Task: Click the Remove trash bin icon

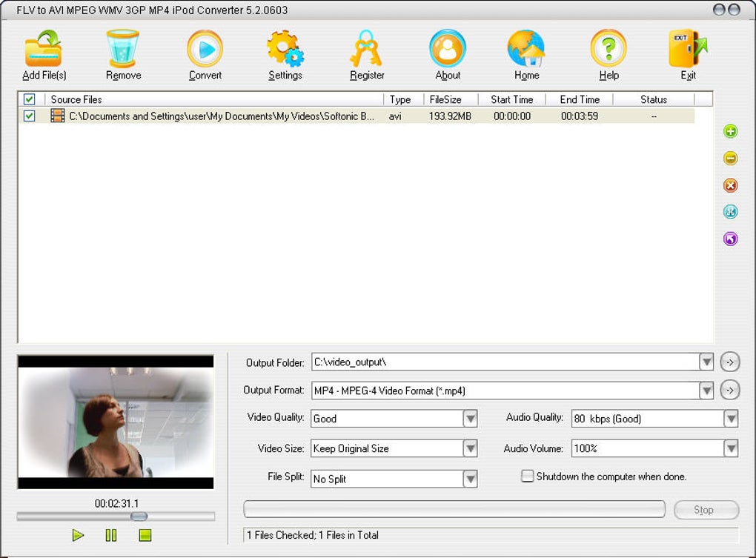Action: pos(122,48)
